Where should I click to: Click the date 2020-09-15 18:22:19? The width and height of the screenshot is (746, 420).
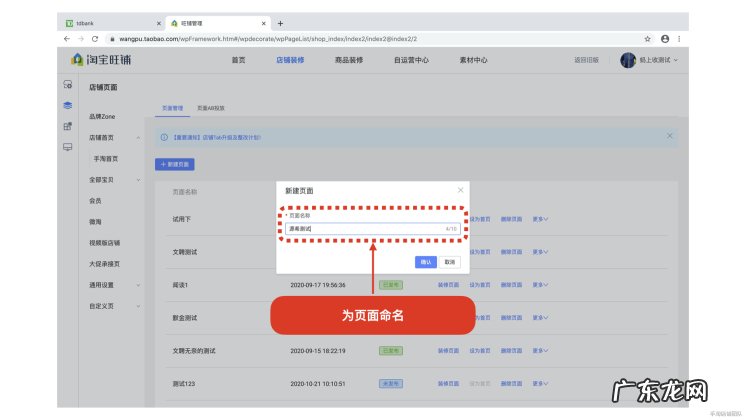click(x=318, y=351)
